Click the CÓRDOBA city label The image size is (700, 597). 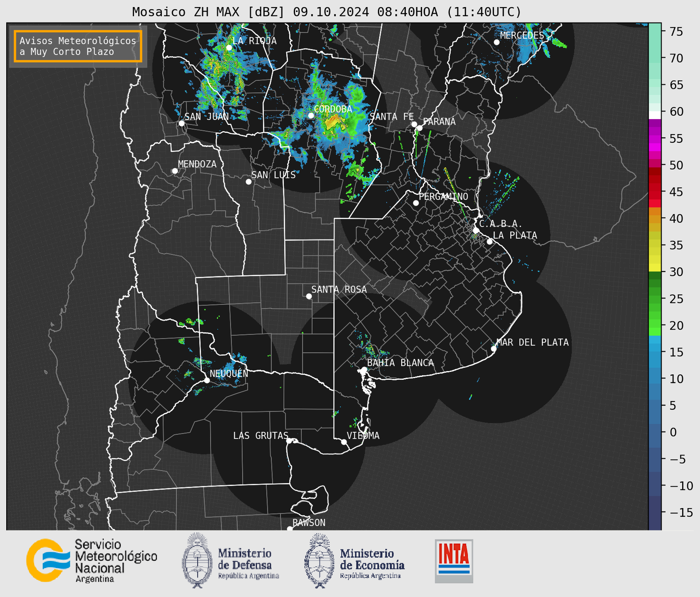[333, 109]
